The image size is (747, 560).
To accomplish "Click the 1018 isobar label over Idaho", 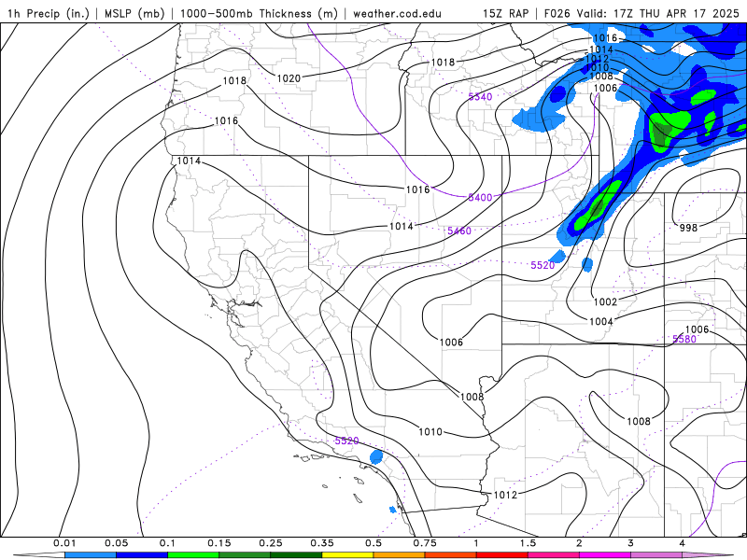I will 443,63.
